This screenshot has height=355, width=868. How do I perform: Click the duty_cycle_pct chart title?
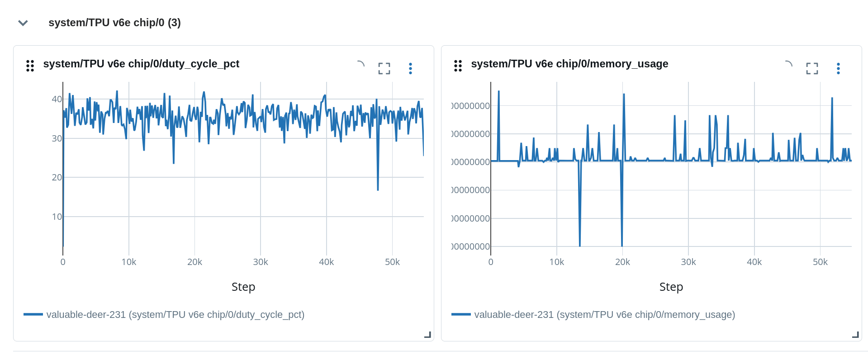point(141,64)
